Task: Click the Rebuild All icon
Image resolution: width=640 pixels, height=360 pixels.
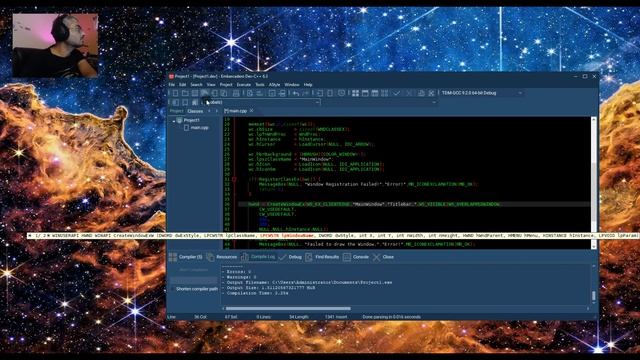Action: pos(384,93)
